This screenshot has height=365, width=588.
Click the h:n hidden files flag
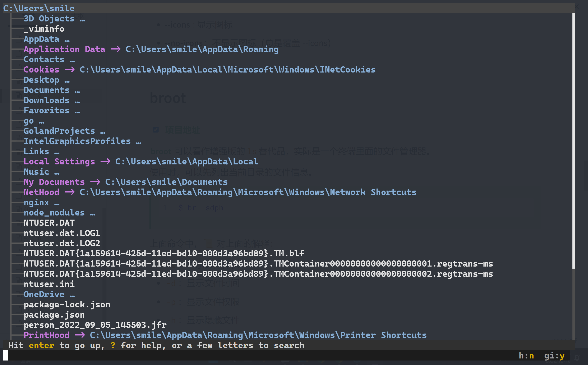click(526, 356)
